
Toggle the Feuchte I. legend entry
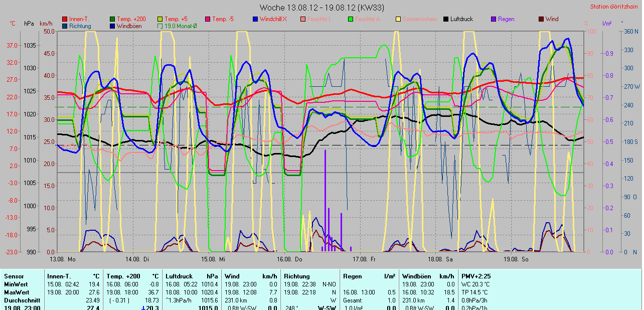(x=316, y=19)
